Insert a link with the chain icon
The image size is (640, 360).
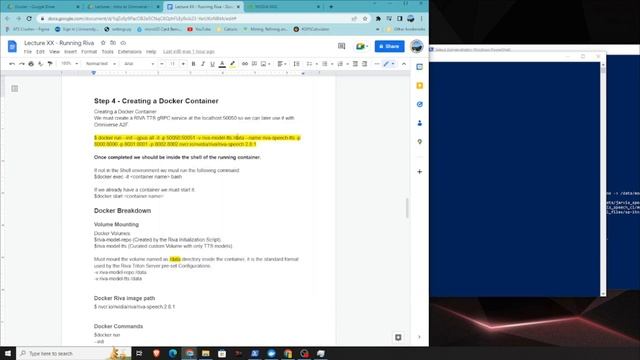(x=245, y=64)
